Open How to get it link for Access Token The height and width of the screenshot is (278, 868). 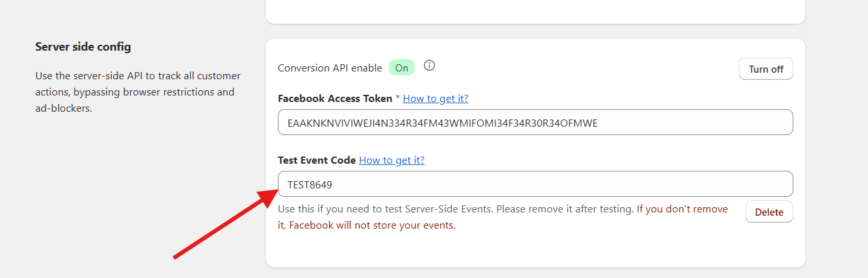(x=436, y=98)
